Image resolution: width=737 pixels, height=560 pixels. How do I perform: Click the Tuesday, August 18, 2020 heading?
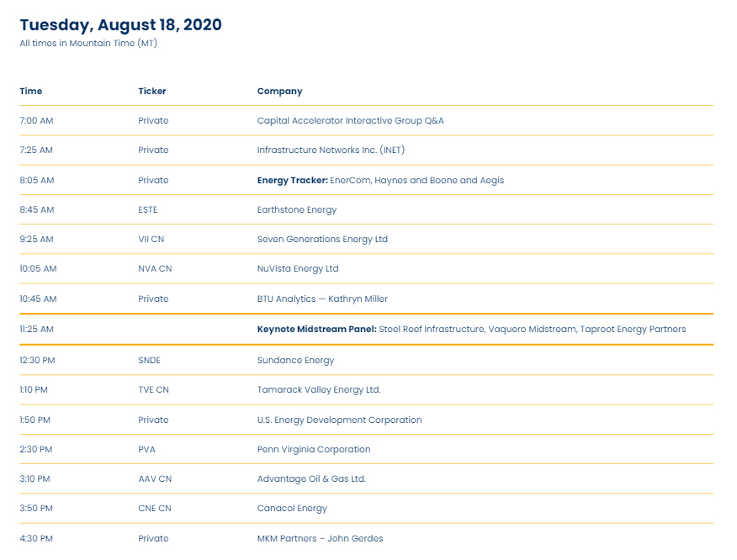121,25
